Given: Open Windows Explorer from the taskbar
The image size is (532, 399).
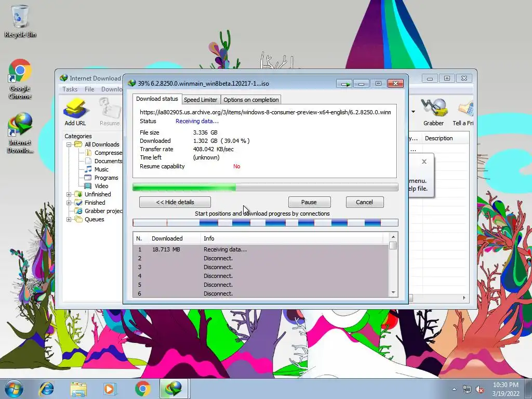Looking at the screenshot, I should click(78, 389).
